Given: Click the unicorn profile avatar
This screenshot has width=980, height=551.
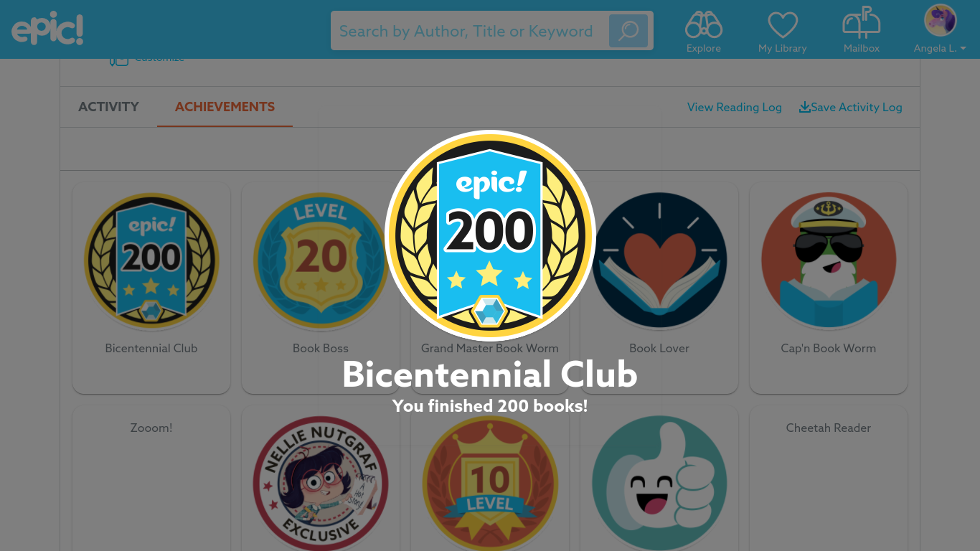Looking at the screenshot, I should tap(940, 20).
